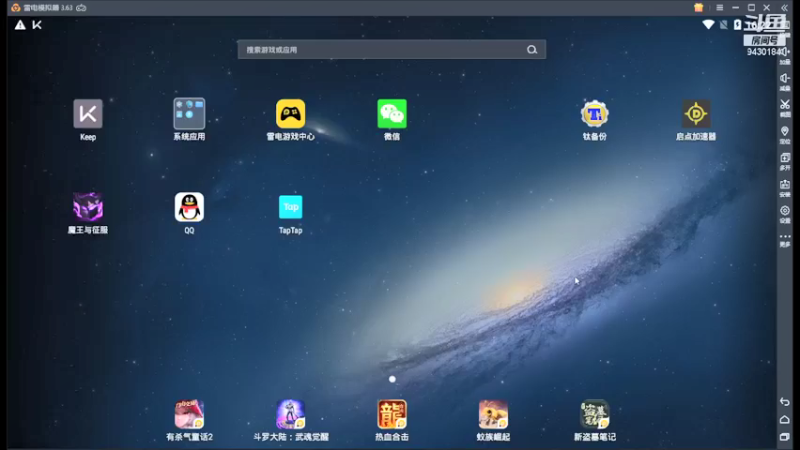Click the volume down speaker icon
Image resolution: width=800 pixels, height=450 pixels.
pos(785,79)
